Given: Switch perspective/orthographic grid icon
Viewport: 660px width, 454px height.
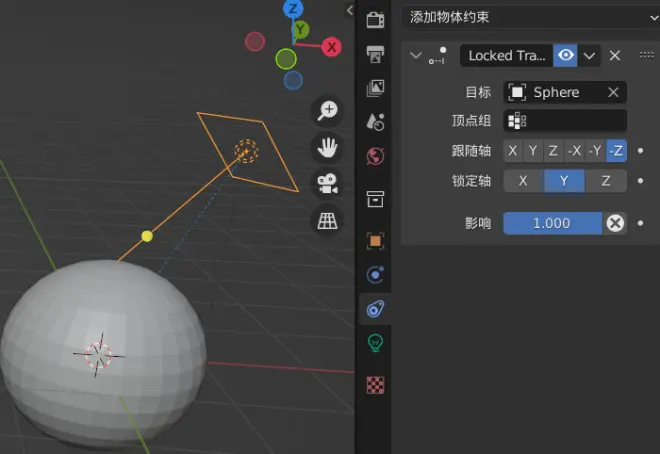Looking at the screenshot, I should (x=327, y=220).
